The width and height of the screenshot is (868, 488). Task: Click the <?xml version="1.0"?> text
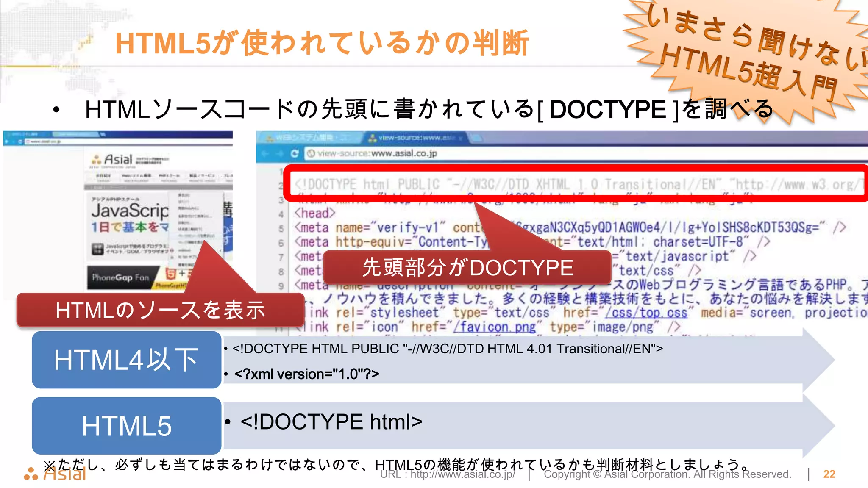306,374
